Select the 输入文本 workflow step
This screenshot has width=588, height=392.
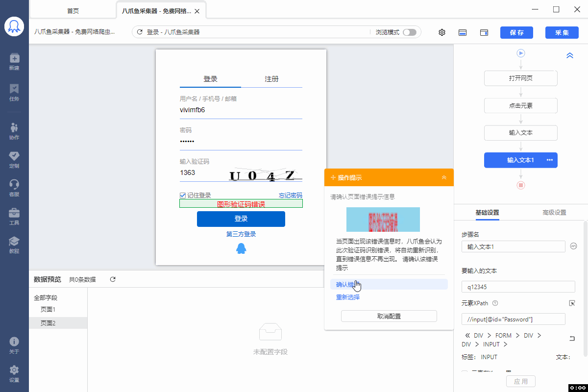[521, 133]
